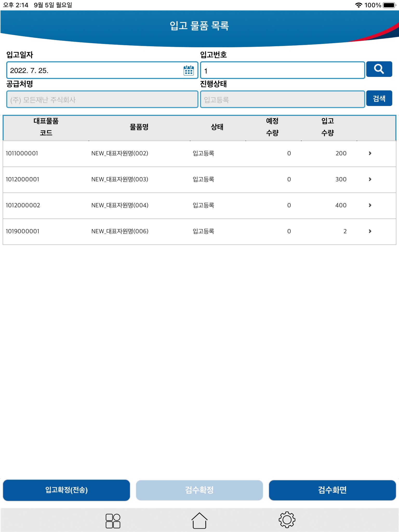Click the 공급처명 supplier field
The height and width of the screenshot is (532, 399).
point(102,99)
